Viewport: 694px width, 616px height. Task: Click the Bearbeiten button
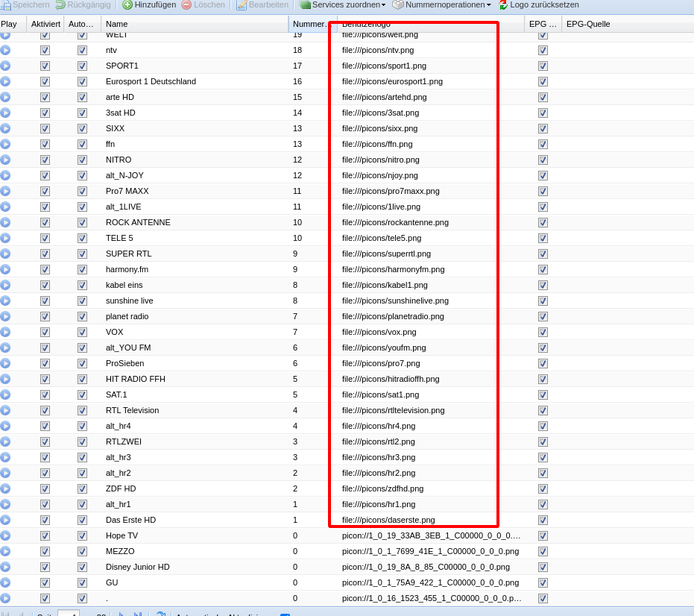tap(262, 5)
